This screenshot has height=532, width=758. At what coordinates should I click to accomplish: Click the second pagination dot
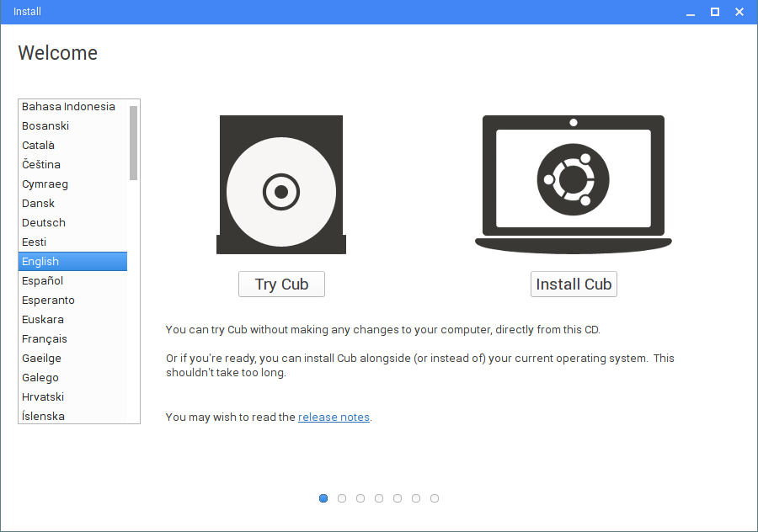(x=342, y=498)
